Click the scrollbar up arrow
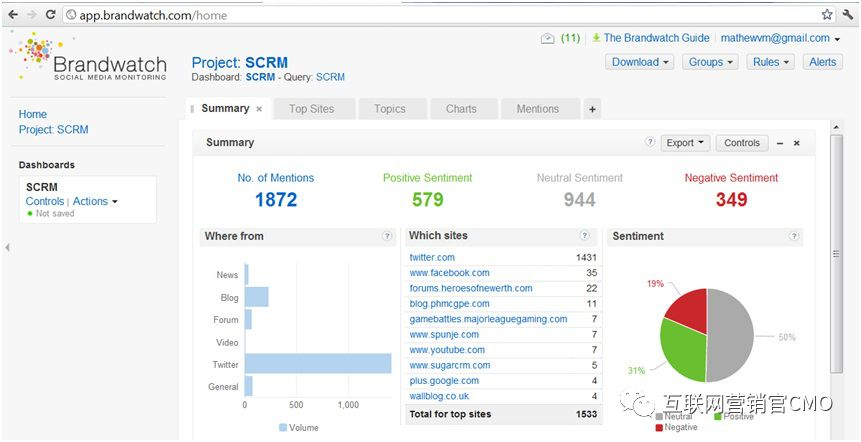The image size is (861, 442). pos(836,127)
